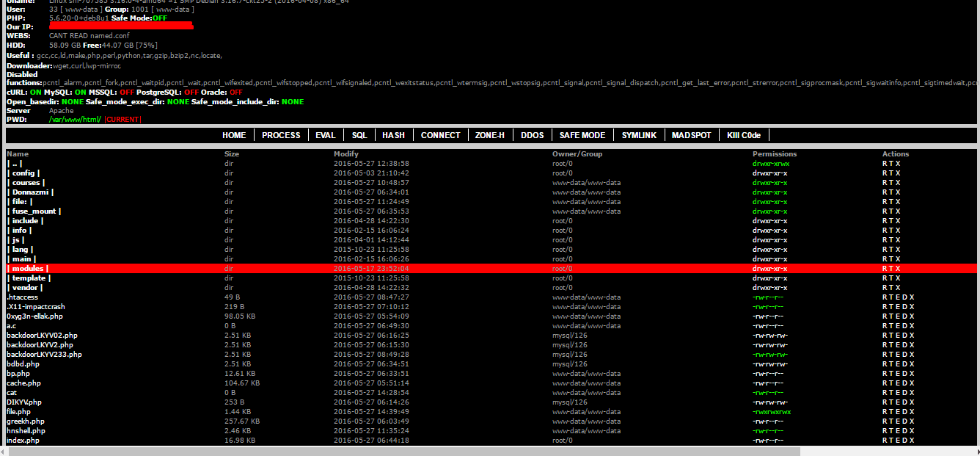Open the vendor directory
The image size is (980, 456).
click(25, 288)
